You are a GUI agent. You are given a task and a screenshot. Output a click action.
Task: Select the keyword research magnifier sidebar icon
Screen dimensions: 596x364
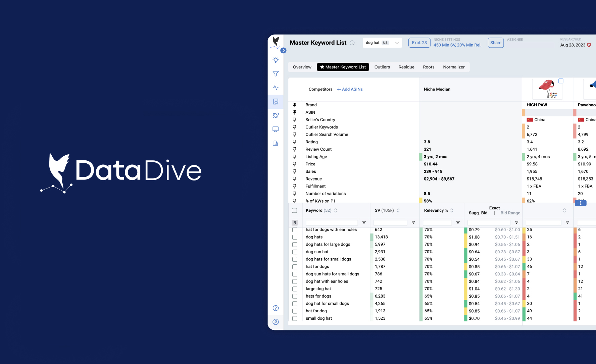click(x=276, y=102)
